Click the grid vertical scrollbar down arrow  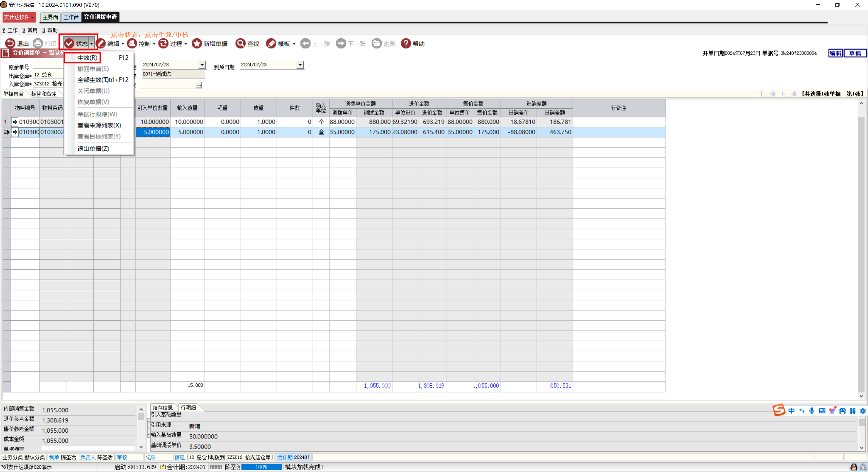coord(861,396)
